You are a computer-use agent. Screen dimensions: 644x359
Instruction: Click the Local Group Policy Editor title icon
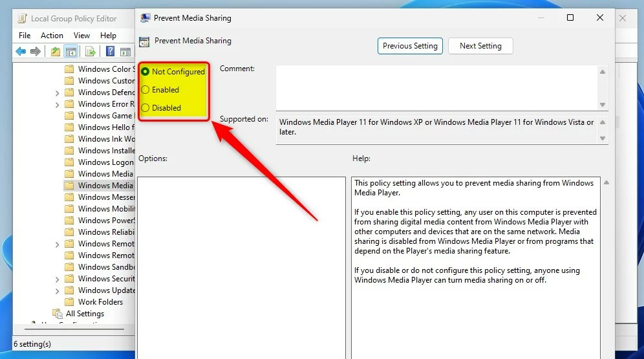point(22,19)
